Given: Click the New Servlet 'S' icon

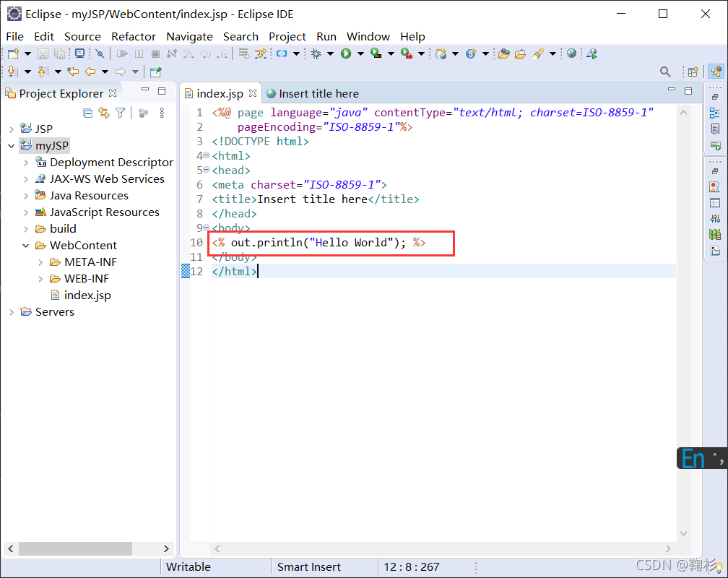Looking at the screenshot, I should click(471, 54).
